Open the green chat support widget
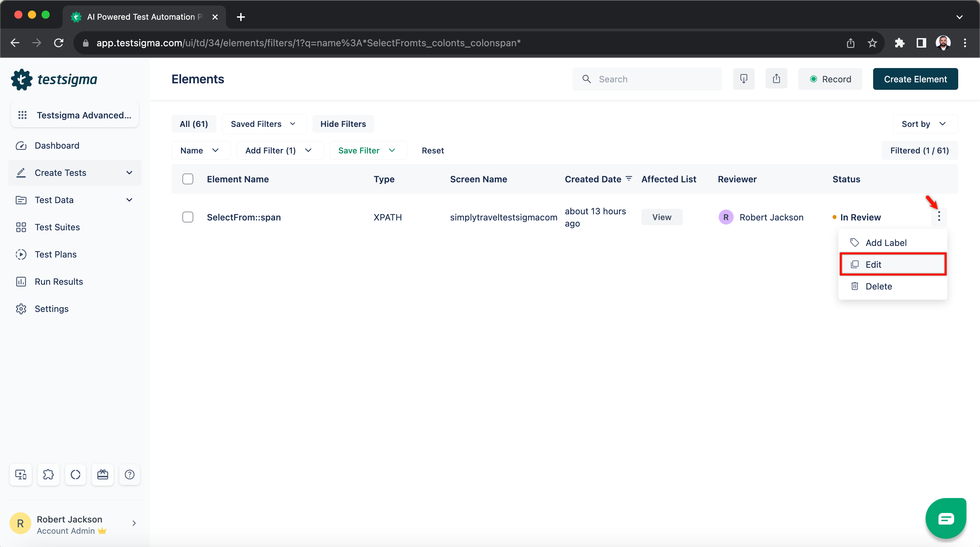The height and width of the screenshot is (547, 980). point(946,518)
